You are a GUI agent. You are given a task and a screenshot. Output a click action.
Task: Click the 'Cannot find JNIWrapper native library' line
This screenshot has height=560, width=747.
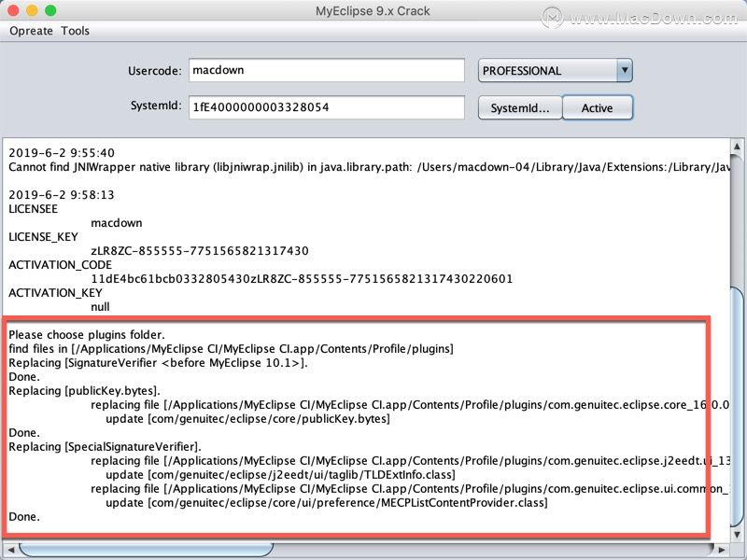369,167
